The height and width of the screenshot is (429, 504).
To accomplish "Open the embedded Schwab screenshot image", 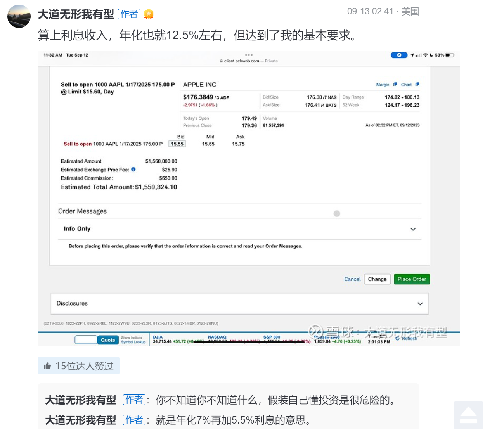I will pyautogui.click(x=249, y=198).
